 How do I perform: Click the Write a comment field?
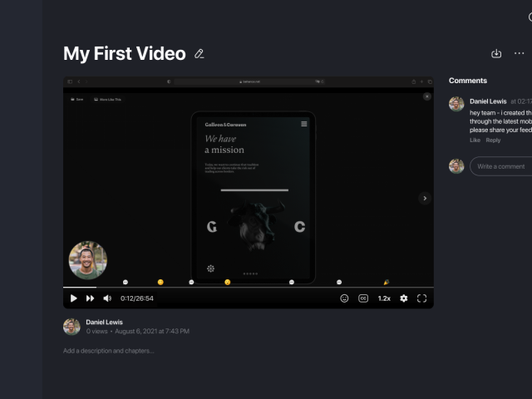[x=500, y=166]
